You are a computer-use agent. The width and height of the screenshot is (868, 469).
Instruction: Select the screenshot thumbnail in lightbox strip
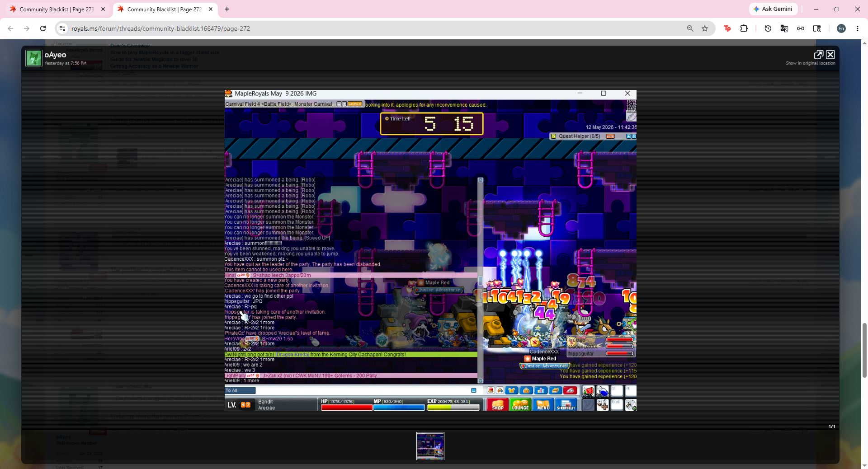click(x=430, y=446)
